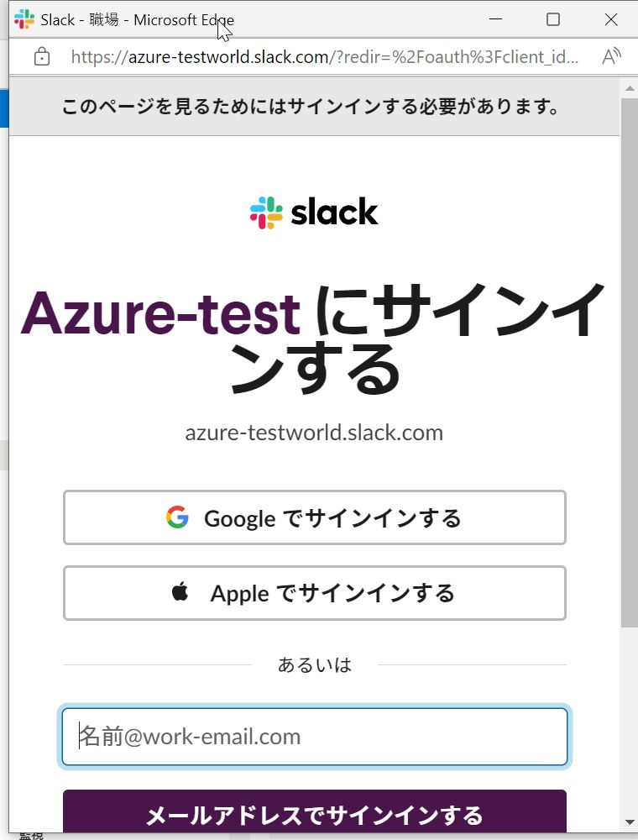View site information via the lock icon
Viewport: 638px width, 840px height.
pyautogui.click(x=42, y=57)
